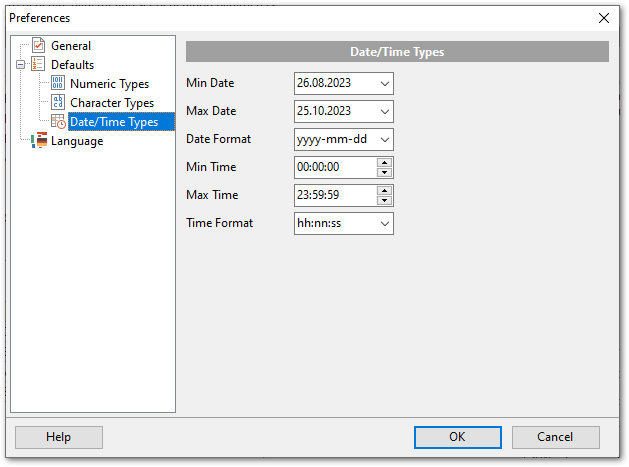Click the Cancel button
The width and height of the screenshot is (629, 467).
[x=556, y=437]
